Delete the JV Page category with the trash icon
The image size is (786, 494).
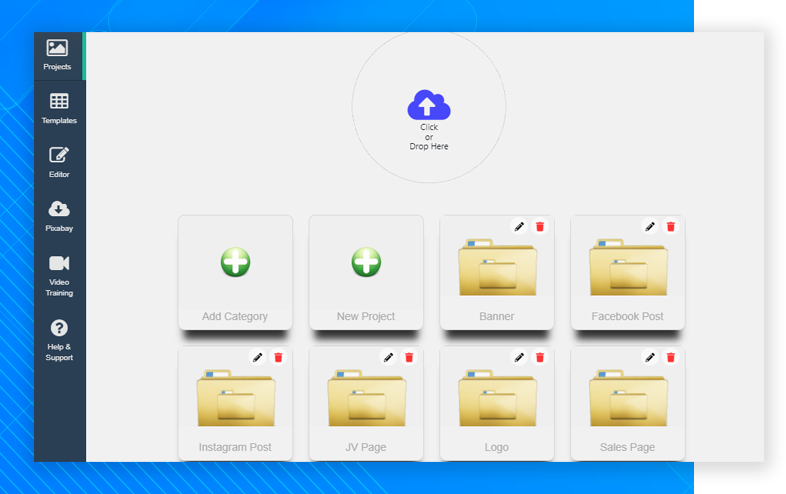(x=409, y=358)
